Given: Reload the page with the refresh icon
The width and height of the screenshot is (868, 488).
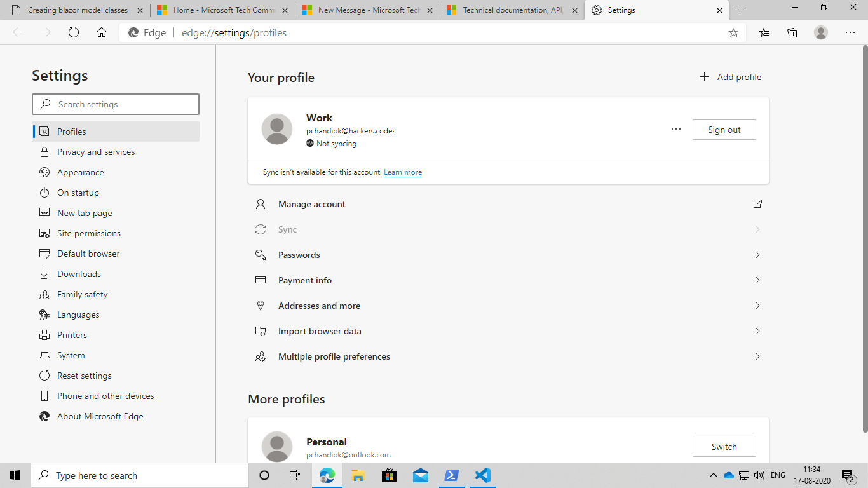Looking at the screenshot, I should click(x=74, y=32).
